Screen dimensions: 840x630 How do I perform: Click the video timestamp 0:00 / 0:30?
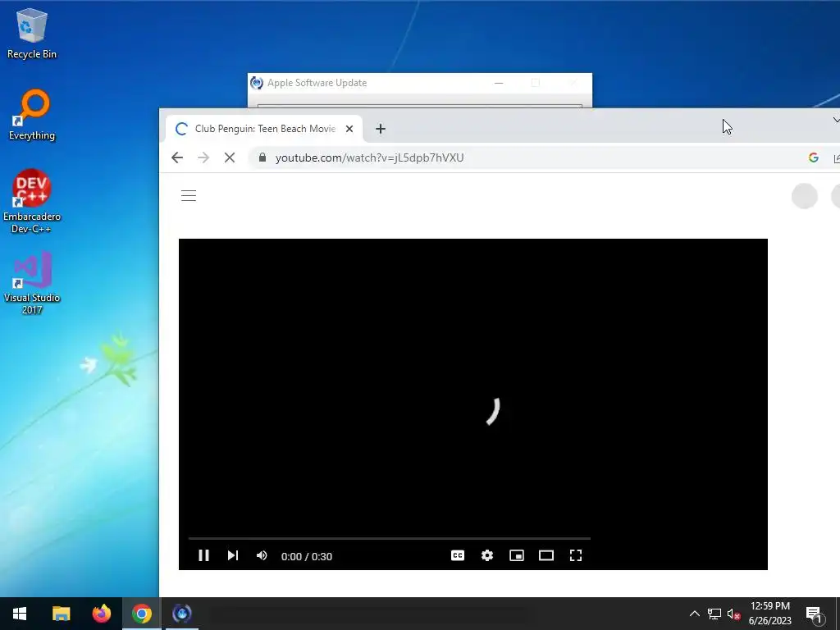point(307,557)
